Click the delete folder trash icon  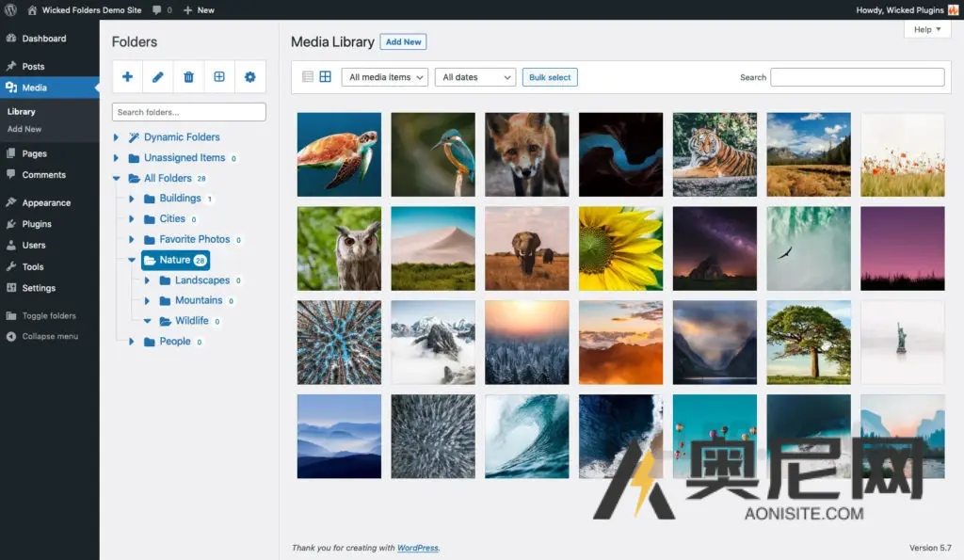(x=188, y=77)
